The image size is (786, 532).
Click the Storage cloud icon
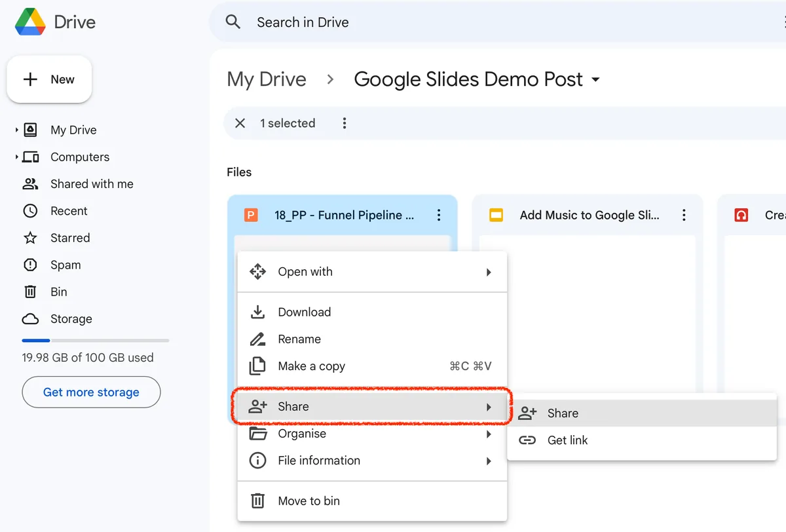pyautogui.click(x=30, y=319)
